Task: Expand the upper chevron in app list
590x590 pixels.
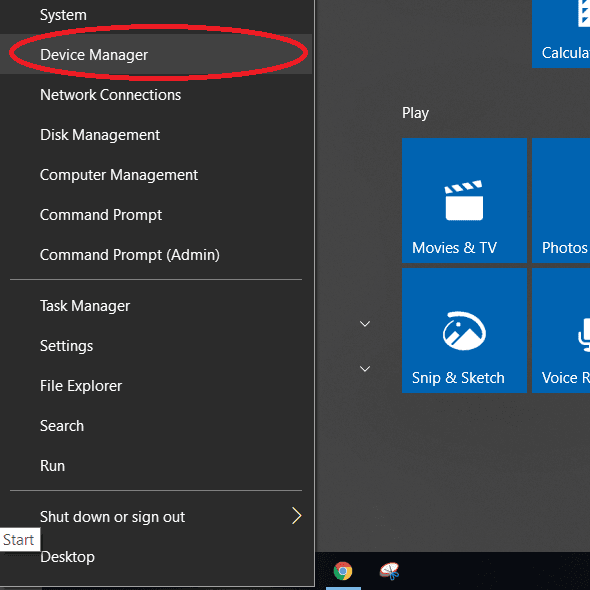Action: [365, 324]
